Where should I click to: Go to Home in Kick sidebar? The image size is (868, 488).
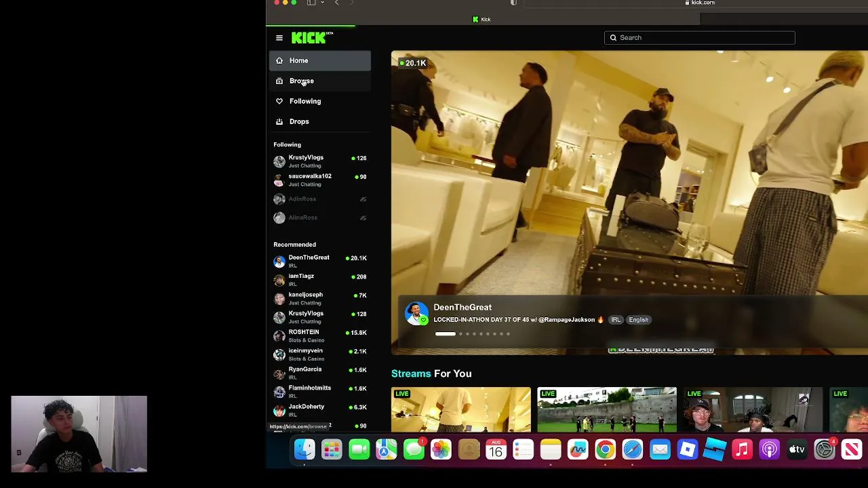pos(320,60)
